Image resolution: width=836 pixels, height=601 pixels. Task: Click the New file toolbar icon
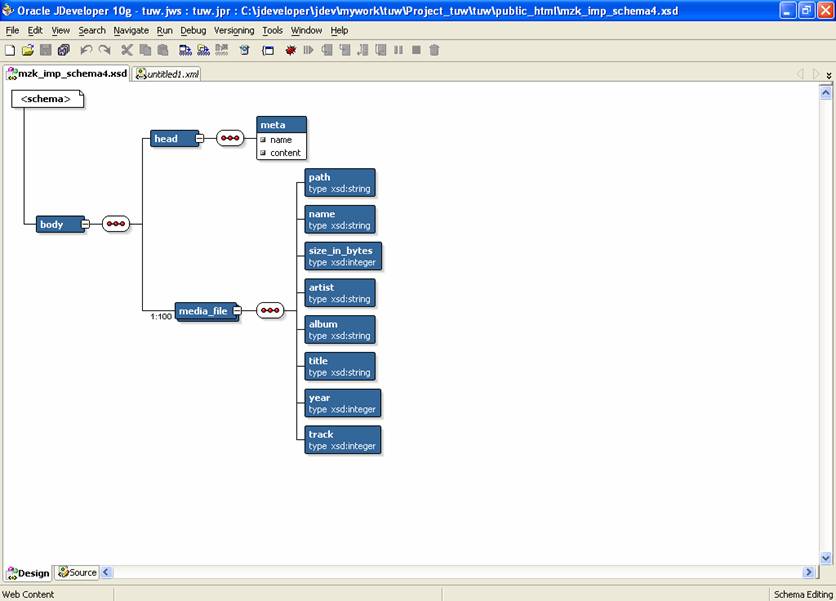[10, 50]
